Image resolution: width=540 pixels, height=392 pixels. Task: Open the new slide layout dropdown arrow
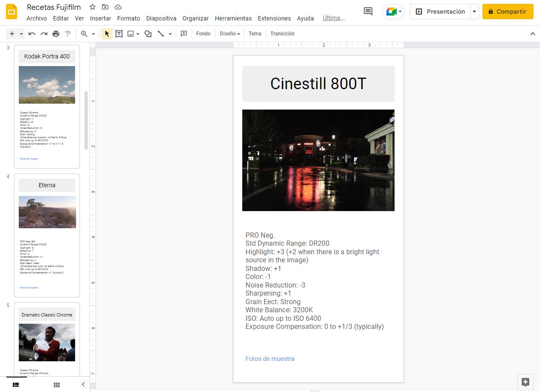point(21,34)
